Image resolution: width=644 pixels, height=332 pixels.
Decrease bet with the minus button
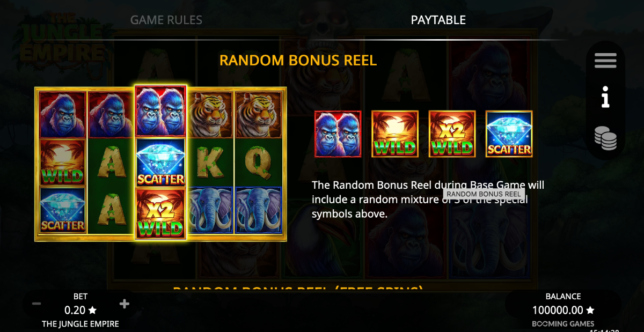(36, 304)
